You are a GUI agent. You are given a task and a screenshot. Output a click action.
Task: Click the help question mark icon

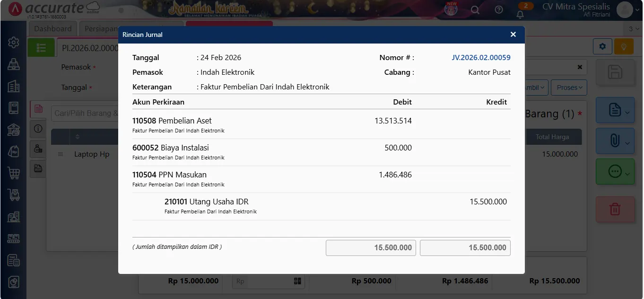click(499, 10)
